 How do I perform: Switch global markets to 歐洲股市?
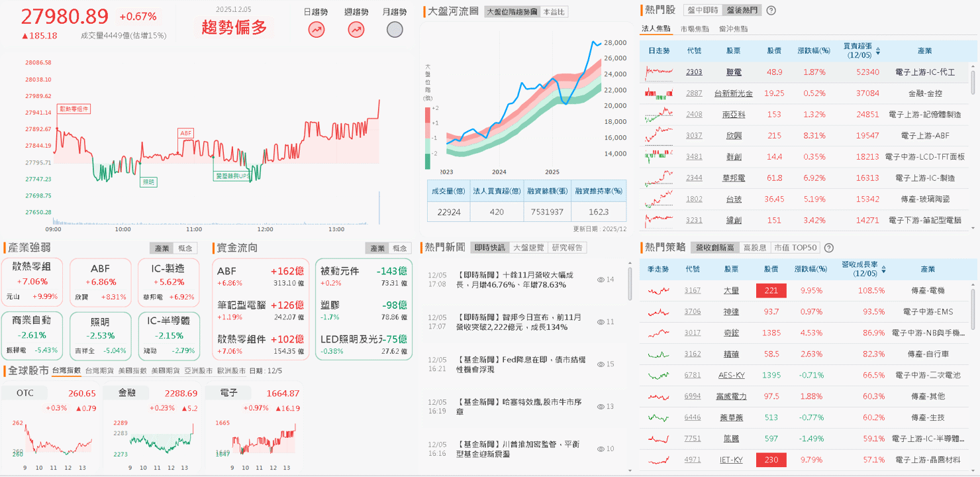231,371
